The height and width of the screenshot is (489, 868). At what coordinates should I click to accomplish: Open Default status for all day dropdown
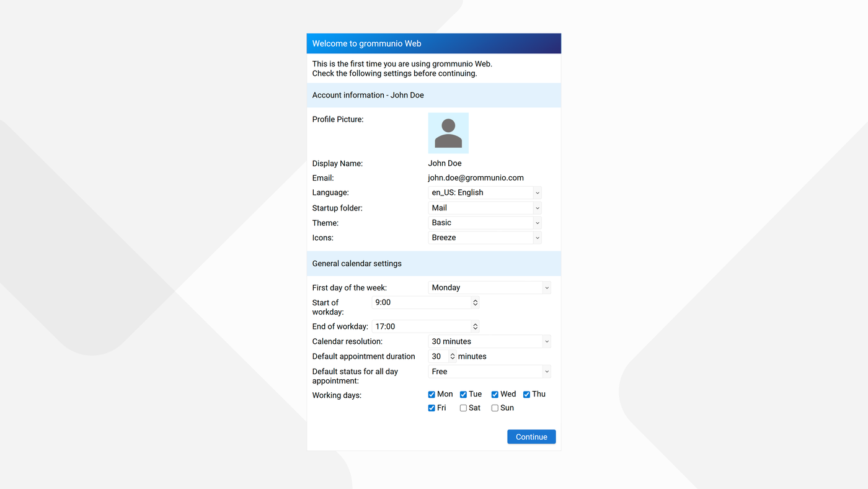pyautogui.click(x=489, y=372)
